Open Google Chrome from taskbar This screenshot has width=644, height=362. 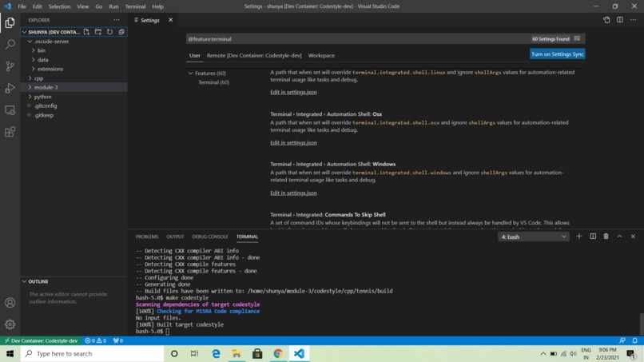(x=278, y=353)
